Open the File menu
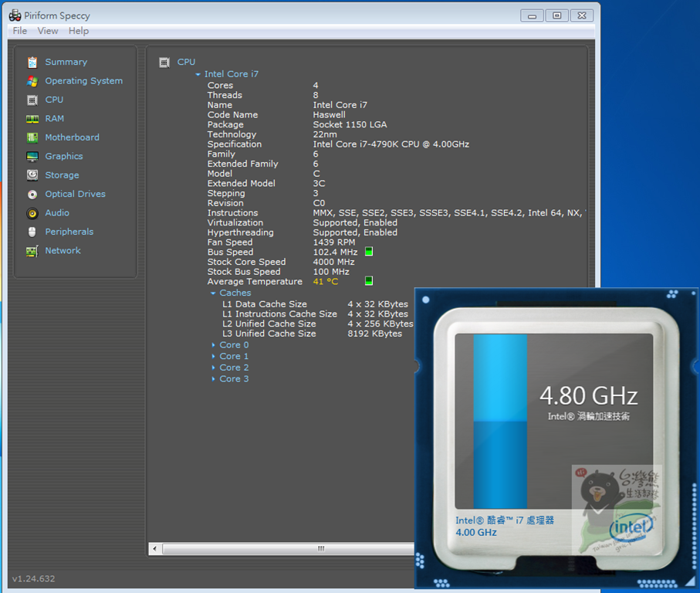Screen dimensions: 700x593 [19, 31]
